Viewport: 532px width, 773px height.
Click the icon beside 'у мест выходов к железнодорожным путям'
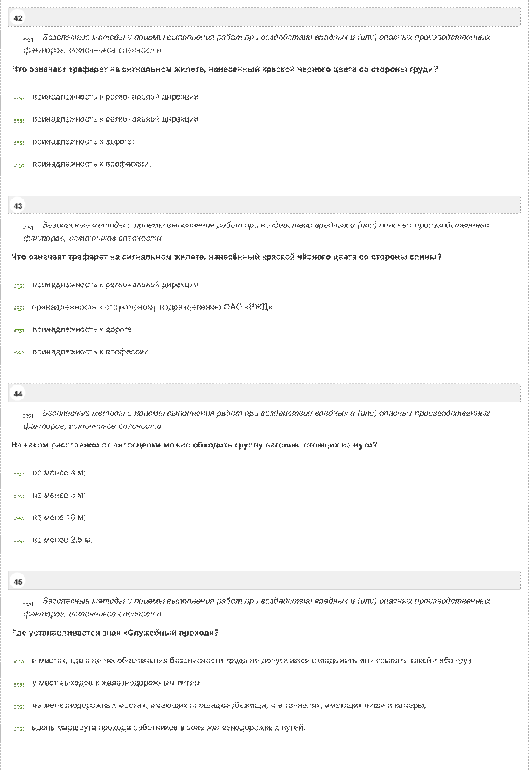pos(19,684)
